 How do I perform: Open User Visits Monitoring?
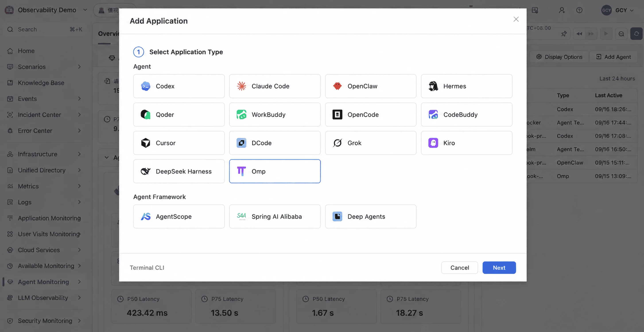pyautogui.click(x=45, y=234)
